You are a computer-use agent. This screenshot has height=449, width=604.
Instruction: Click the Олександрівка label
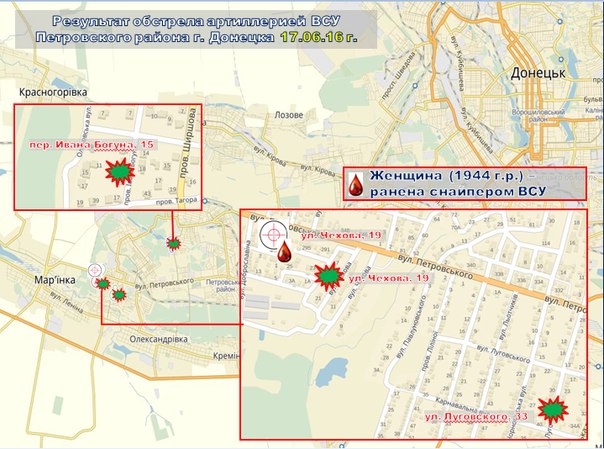tap(159, 339)
